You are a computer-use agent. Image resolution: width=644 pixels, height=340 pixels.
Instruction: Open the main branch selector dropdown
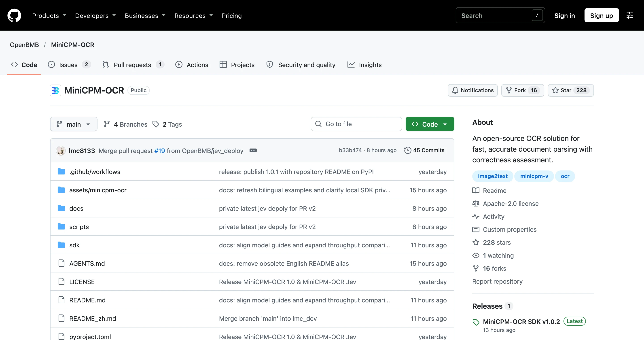[74, 124]
